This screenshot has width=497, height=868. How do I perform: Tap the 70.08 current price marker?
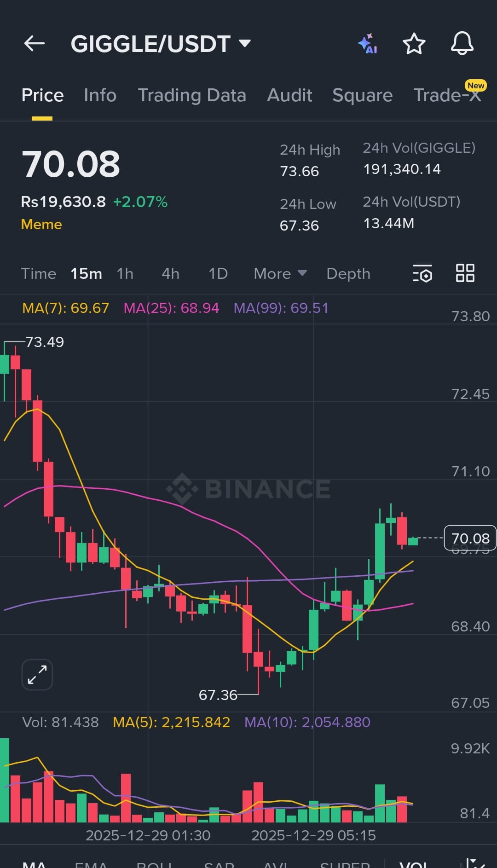click(469, 538)
